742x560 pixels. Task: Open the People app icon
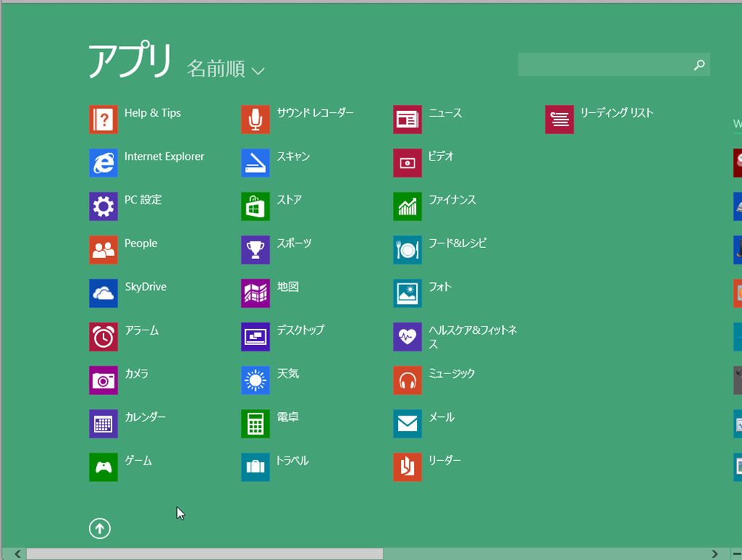104,250
